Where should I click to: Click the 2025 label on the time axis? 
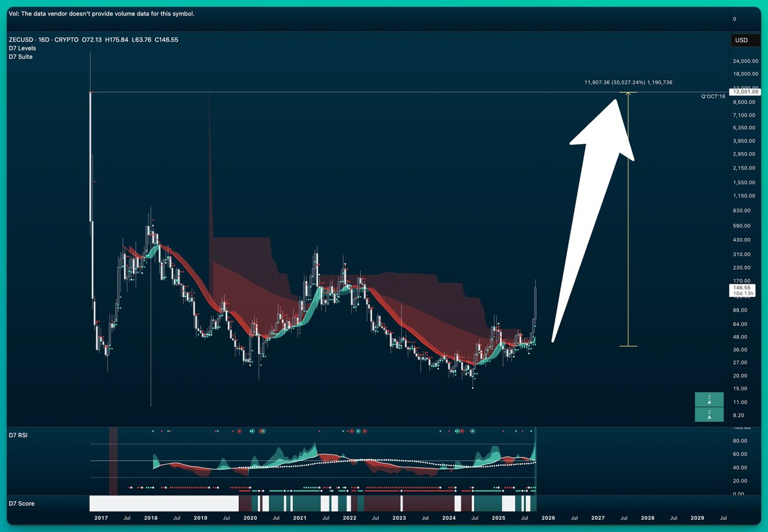499,517
